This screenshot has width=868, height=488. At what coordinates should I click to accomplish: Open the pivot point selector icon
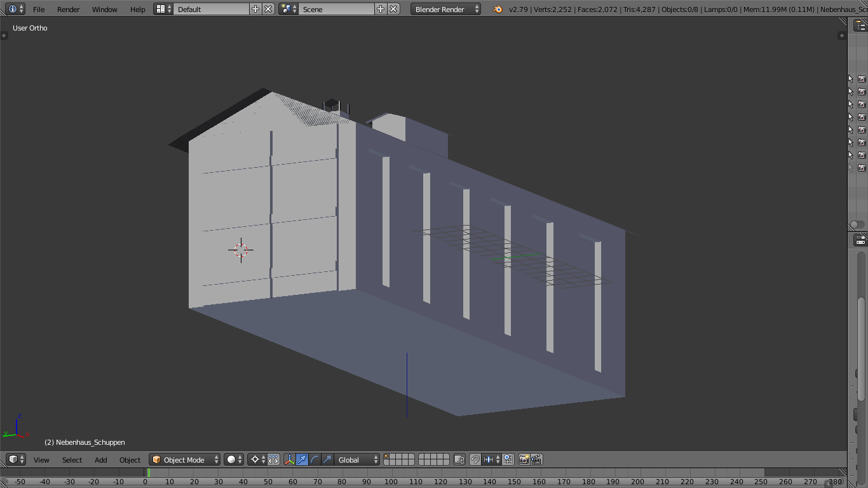pos(255,459)
